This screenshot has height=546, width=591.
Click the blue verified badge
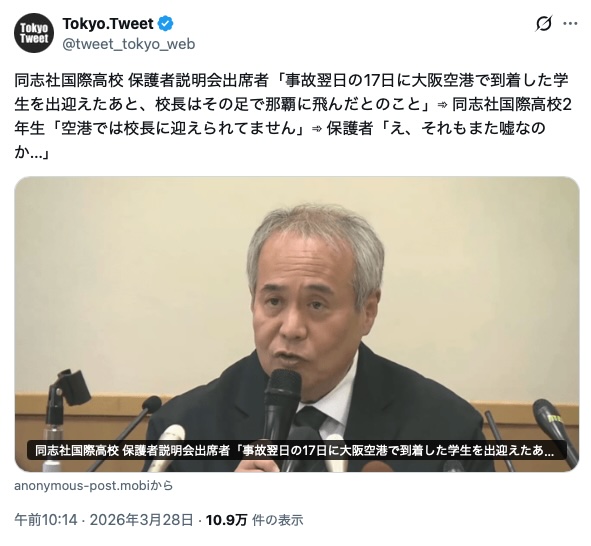click(x=165, y=24)
